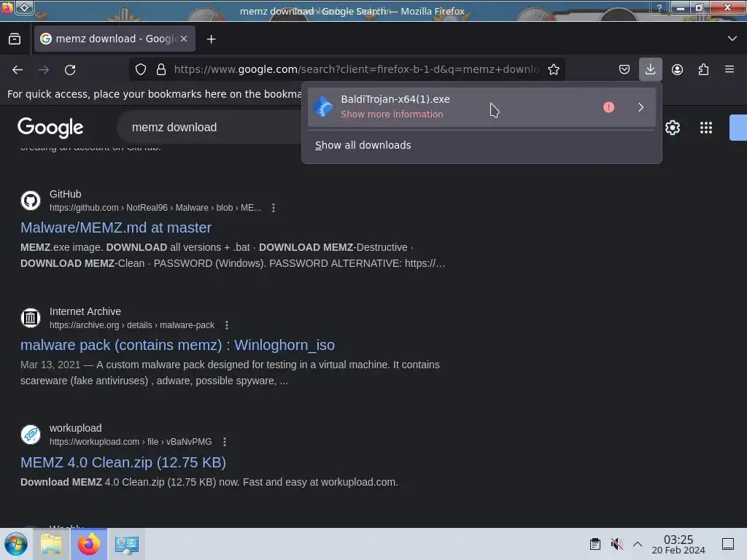This screenshot has height=560, width=747.
Task: Click Show more information link
Action: coord(392,114)
